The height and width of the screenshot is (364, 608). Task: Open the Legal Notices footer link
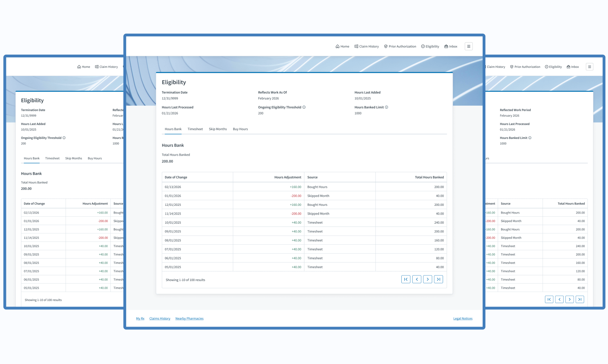point(463,318)
